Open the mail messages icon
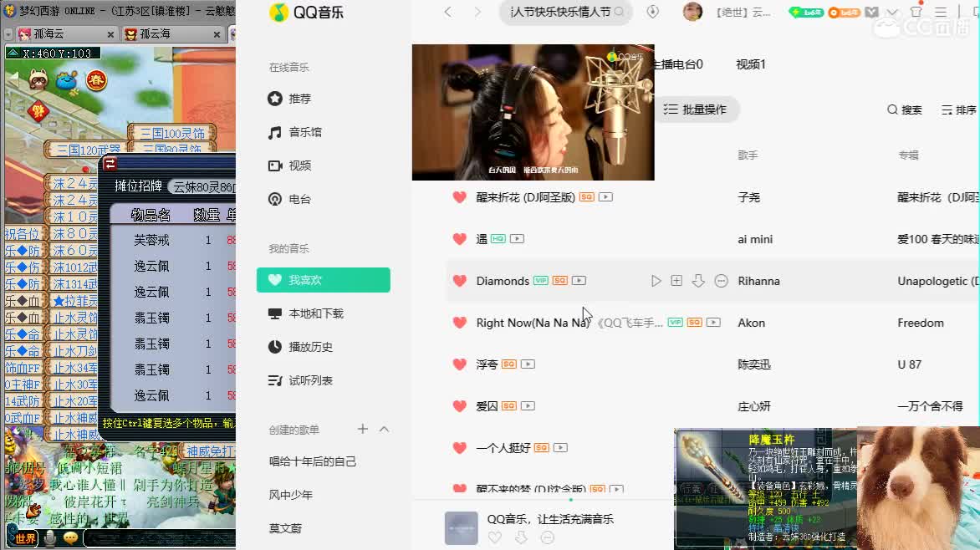Viewport: 980px width, 550px height. (872, 12)
